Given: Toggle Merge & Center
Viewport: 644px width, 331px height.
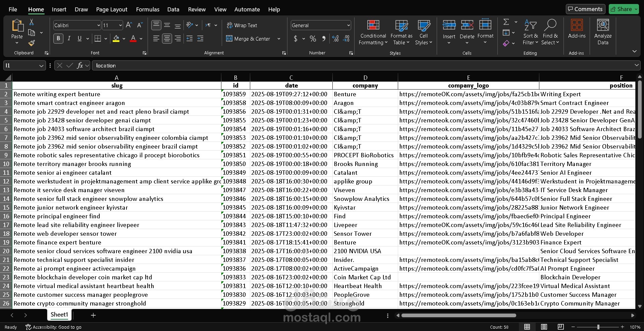Looking at the screenshot, I should [x=248, y=39].
